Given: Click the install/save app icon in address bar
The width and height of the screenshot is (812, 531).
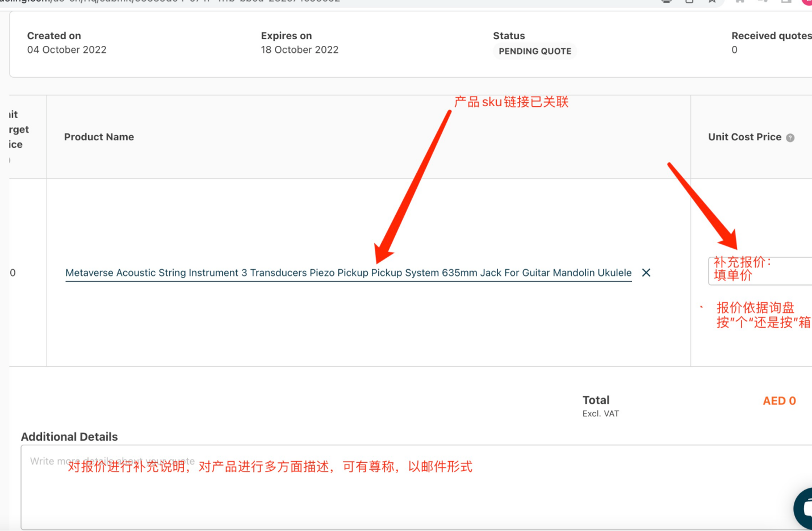Looking at the screenshot, I should tap(689, 2).
